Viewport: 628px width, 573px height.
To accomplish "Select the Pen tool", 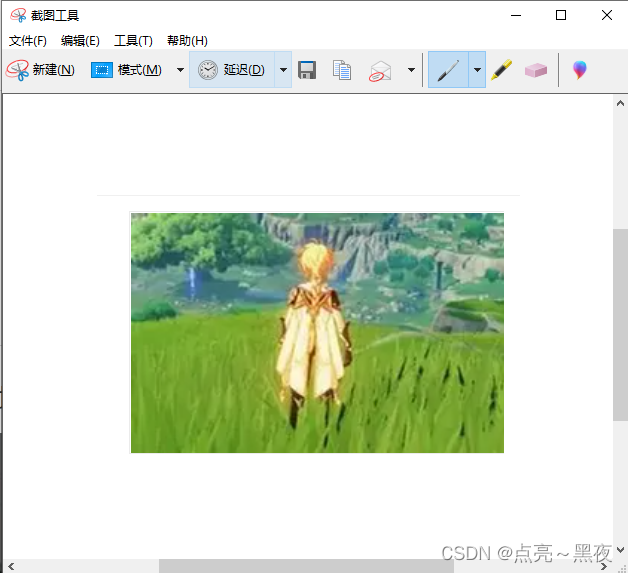I will 448,70.
